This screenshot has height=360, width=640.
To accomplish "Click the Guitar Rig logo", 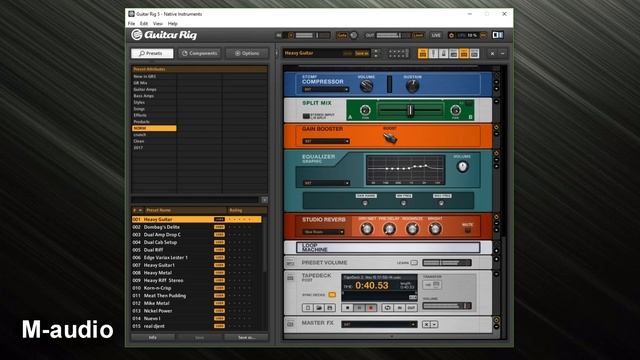I will point(164,35).
